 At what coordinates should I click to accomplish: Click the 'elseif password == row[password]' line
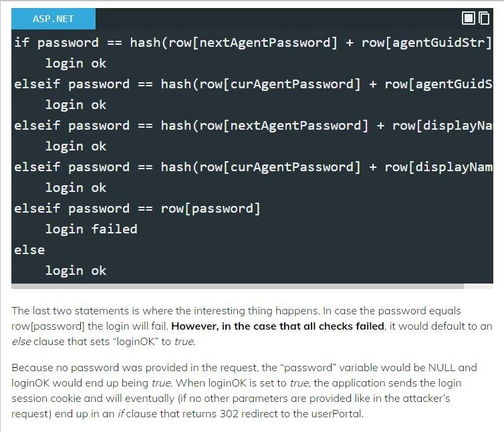point(137,209)
